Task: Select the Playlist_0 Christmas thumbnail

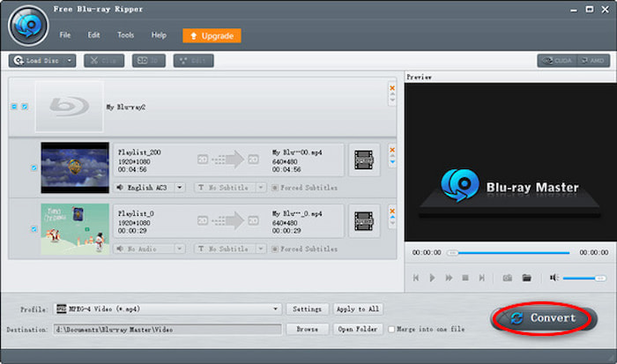Action: (75, 229)
